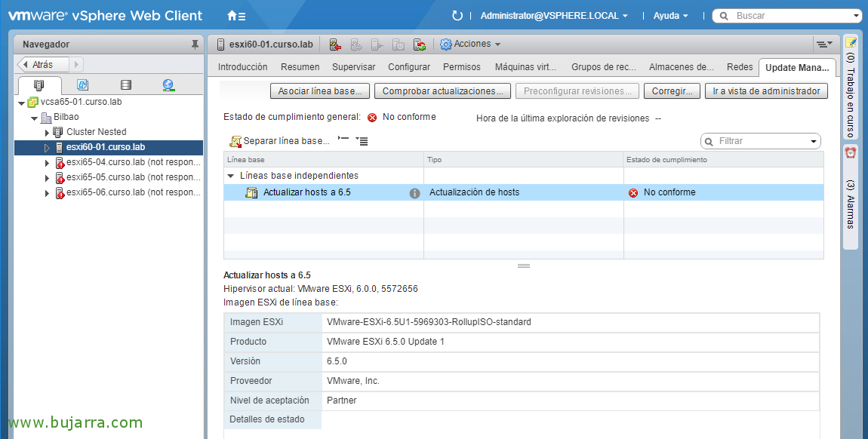868x439 pixels.
Task: Click the Trabajo en curso notes icon
Action: pos(851,42)
